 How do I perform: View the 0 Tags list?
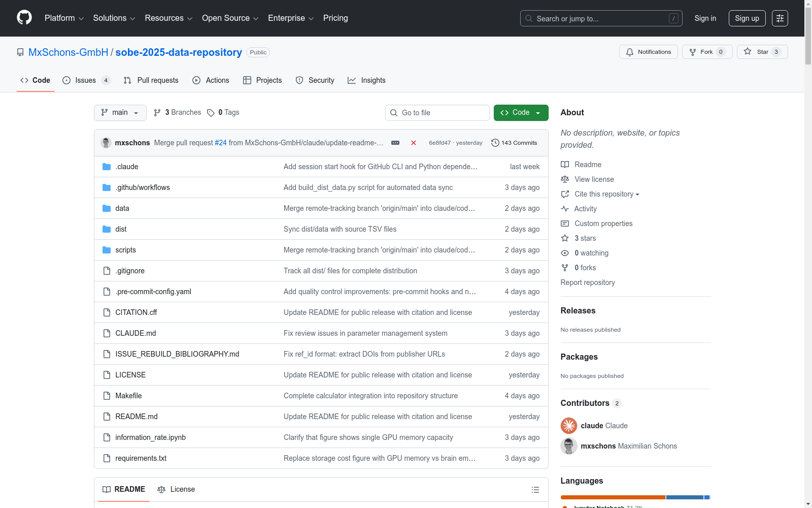coord(223,112)
